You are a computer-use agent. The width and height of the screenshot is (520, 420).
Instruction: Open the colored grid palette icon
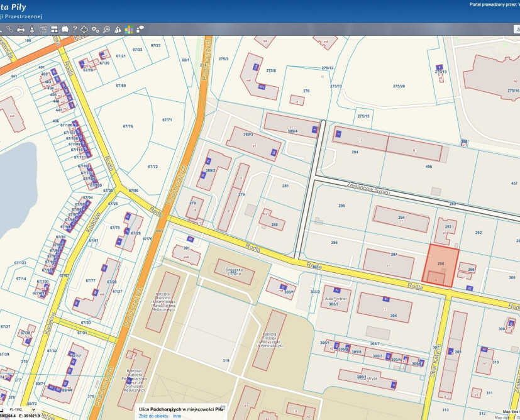pyautogui.click(x=128, y=29)
